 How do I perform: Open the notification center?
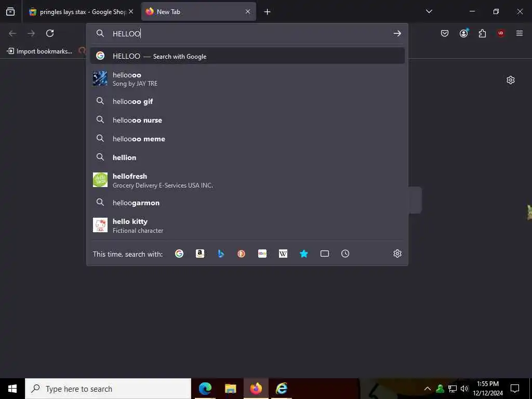515,389
